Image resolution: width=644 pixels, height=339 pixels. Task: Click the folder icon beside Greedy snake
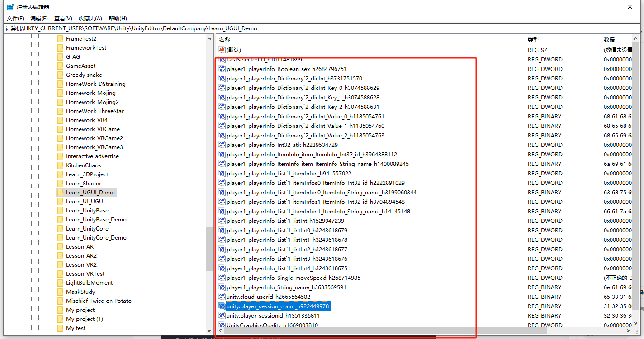(x=60, y=75)
